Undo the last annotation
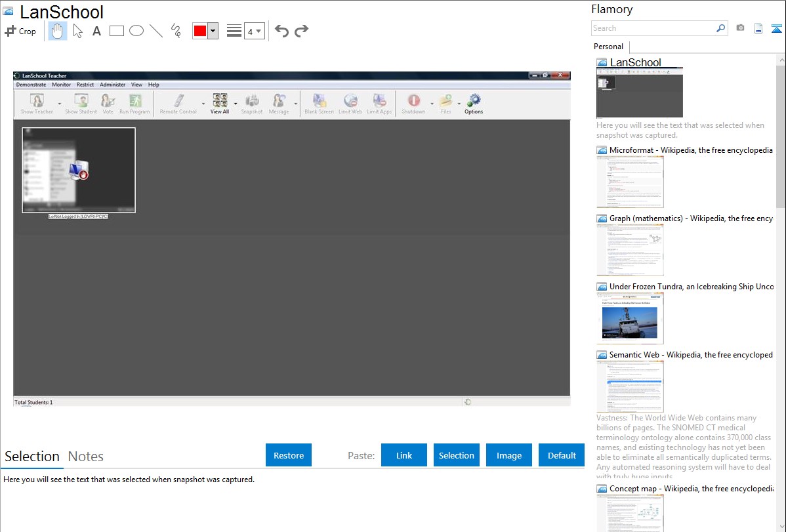 281,31
